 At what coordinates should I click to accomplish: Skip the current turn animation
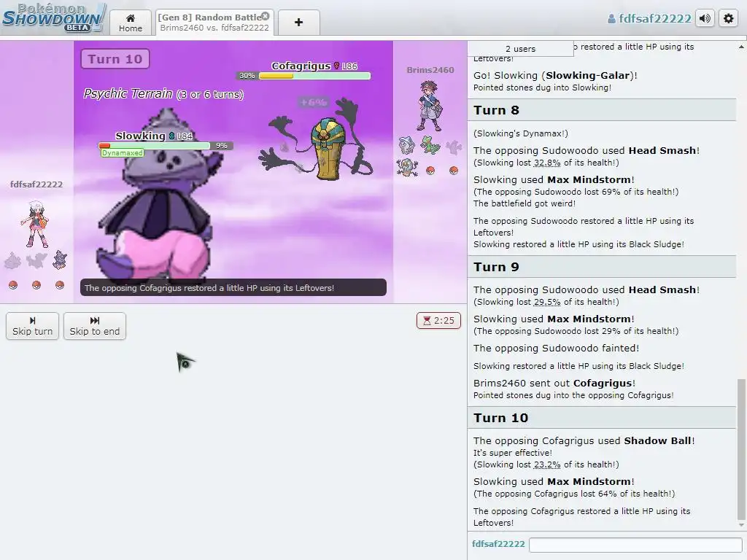[32, 326]
